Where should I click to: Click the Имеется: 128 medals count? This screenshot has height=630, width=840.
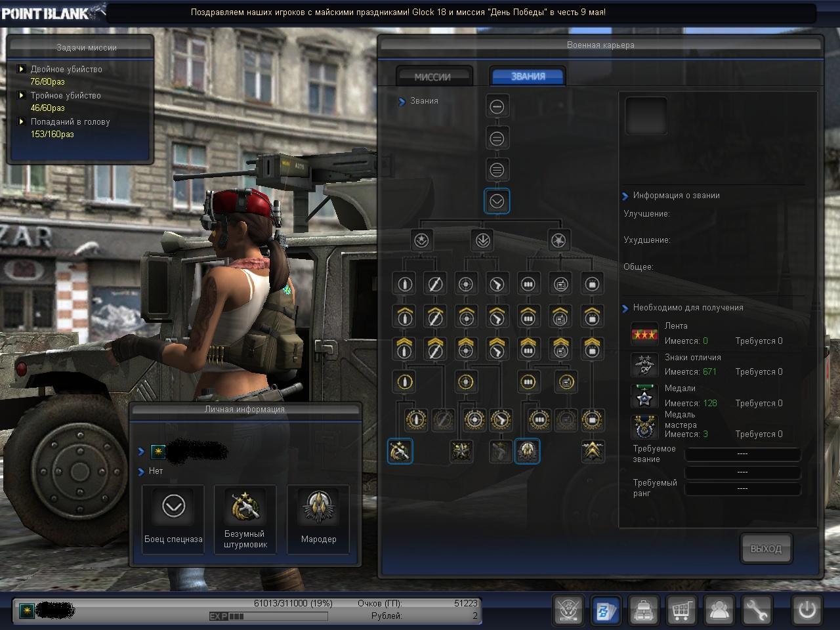690,404
